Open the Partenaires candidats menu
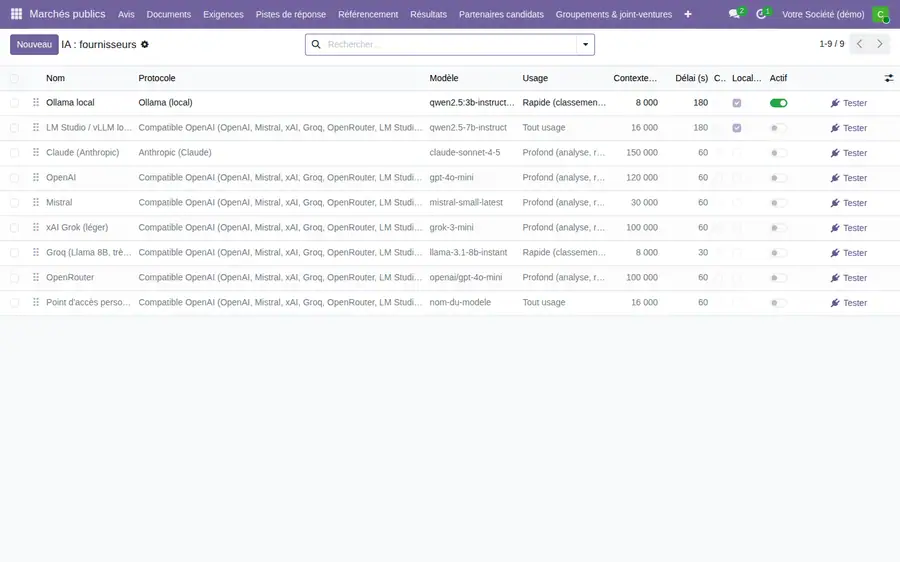The image size is (900, 562). (501, 14)
